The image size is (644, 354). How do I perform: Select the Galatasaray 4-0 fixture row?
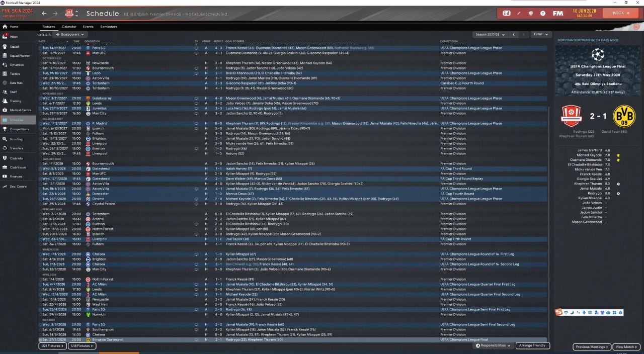pyautogui.click(x=292, y=98)
